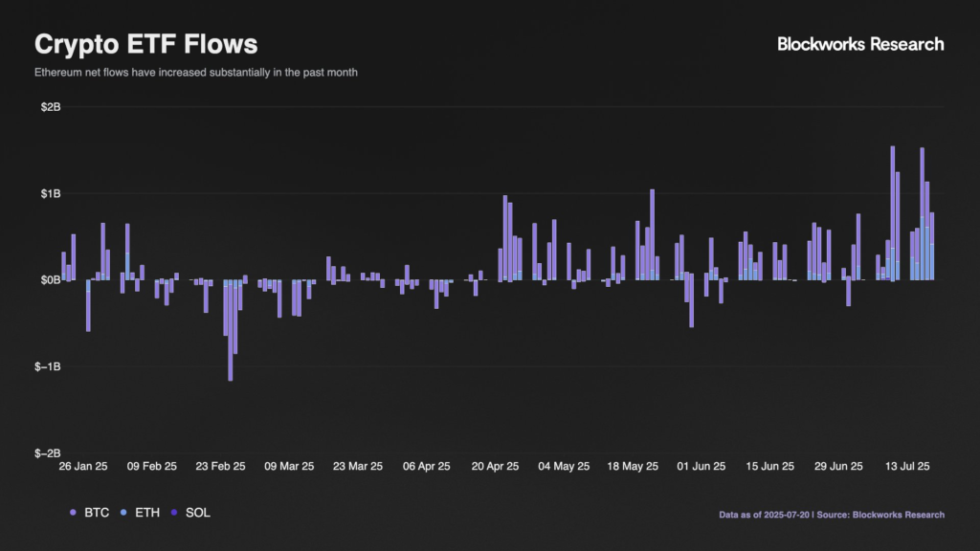Click the Ethereum net flows subtitle text
This screenshot has height=551, width=980.
pos(195,73)
